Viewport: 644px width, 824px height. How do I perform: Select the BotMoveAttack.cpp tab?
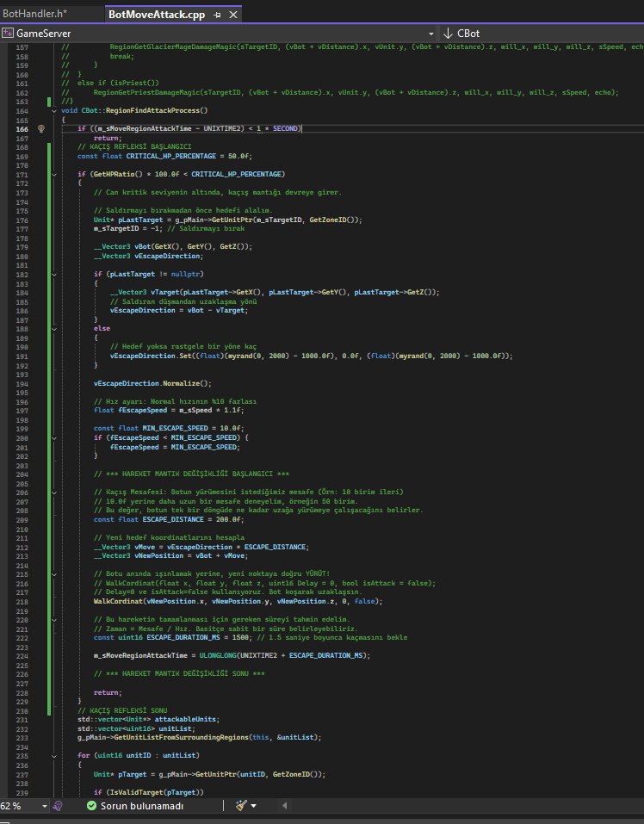tap(157, 15)
